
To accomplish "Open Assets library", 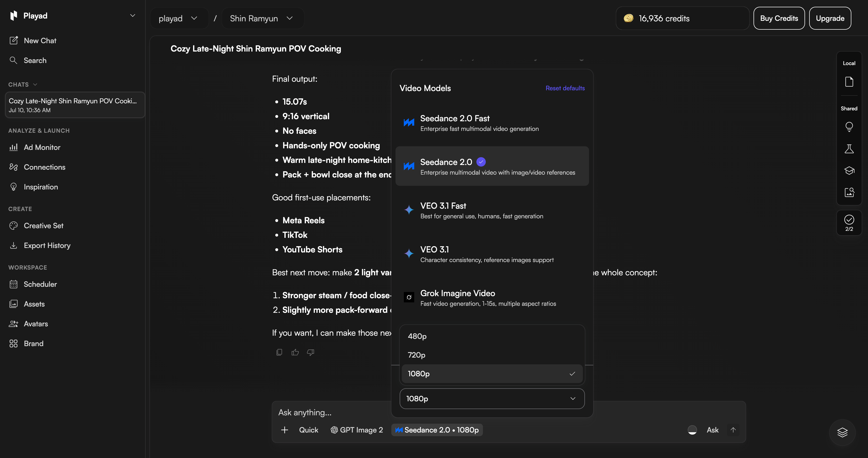I will click(27, 304).
